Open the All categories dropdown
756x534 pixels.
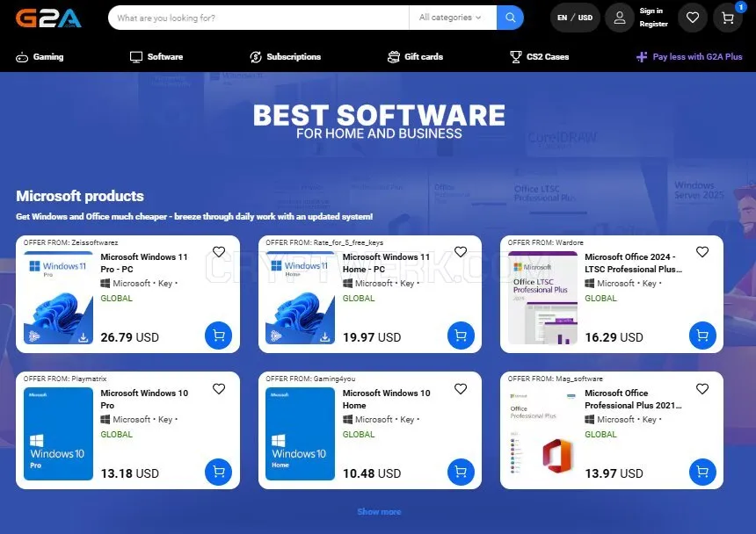tap(452, 18)
